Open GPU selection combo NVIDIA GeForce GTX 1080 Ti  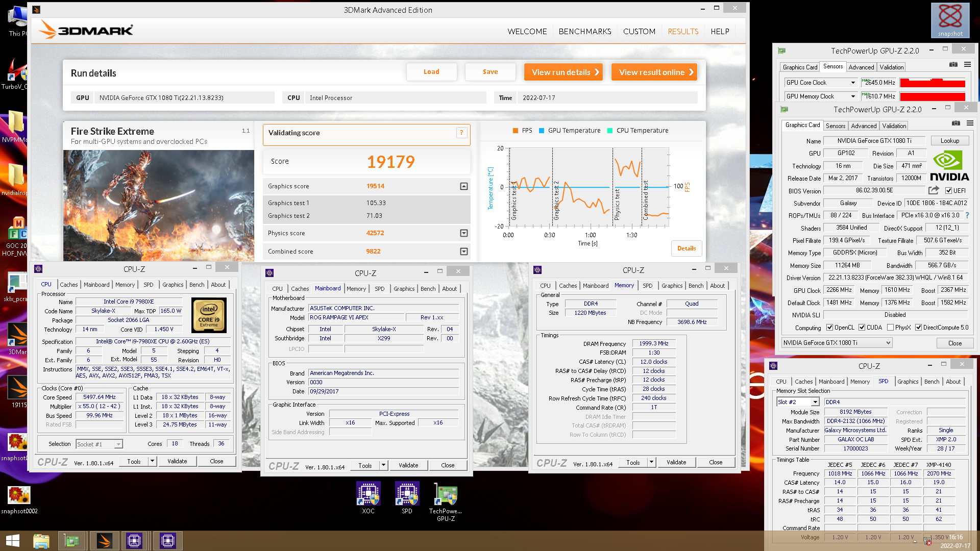click(837, 343)
